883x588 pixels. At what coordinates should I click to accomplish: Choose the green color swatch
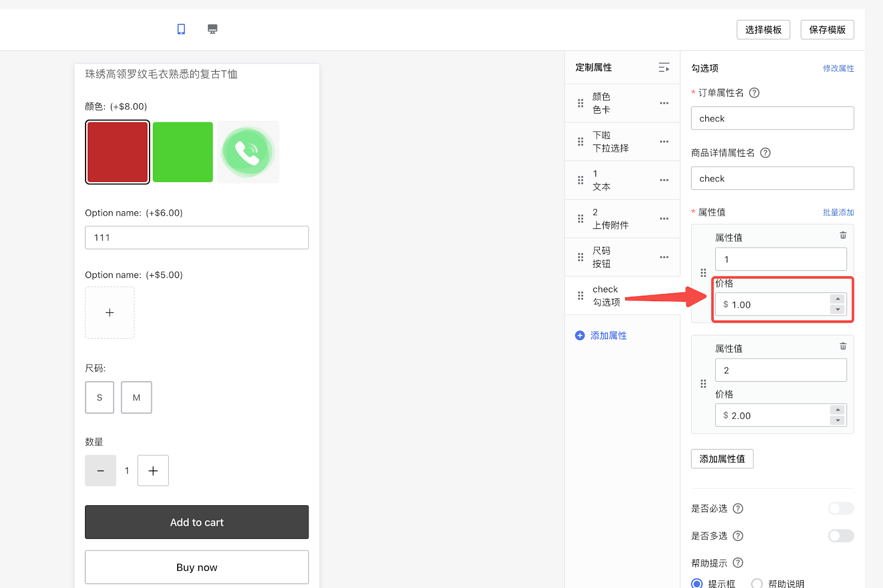(183, 152)
